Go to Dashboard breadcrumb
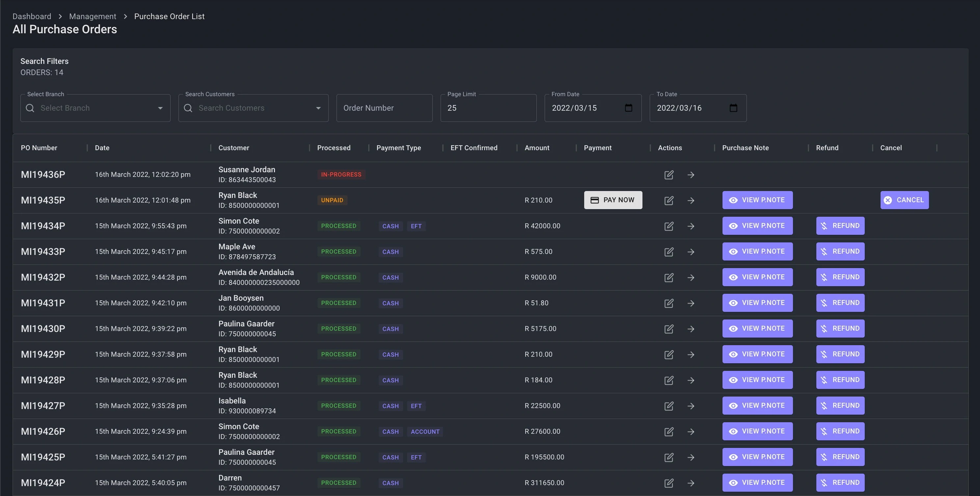The width and height of the screenshot is (980, 496). tap(32, 16)
